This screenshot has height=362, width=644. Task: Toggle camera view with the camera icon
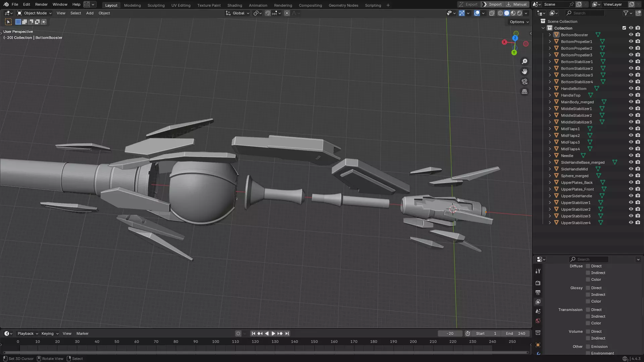(525, 82)
